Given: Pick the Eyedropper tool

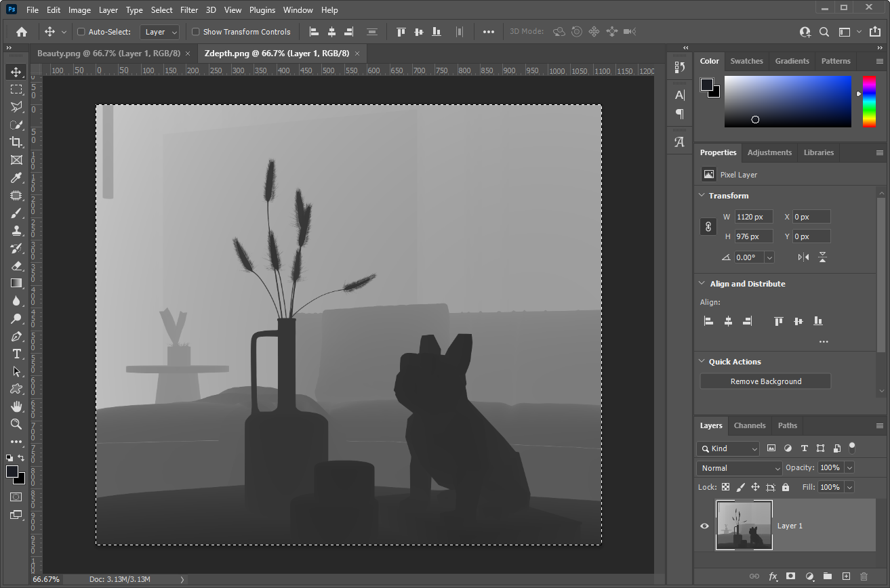Looking at the screenshot, I should coord(17,177).
